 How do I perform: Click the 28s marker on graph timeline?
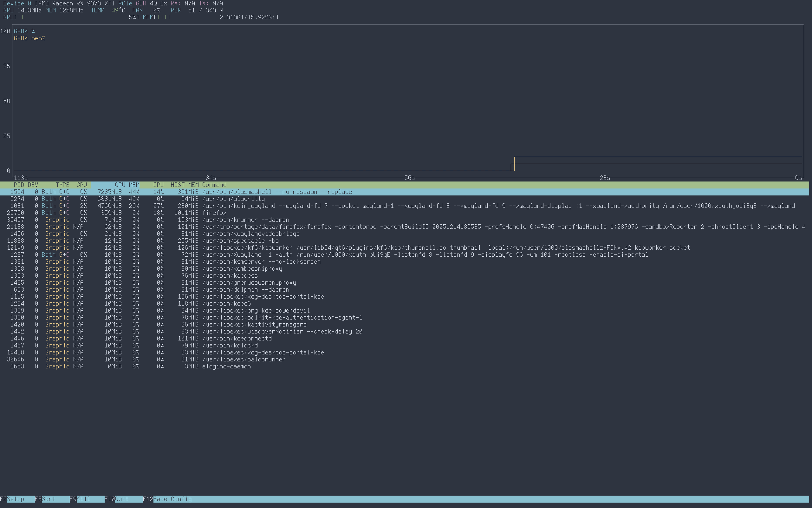604,178
